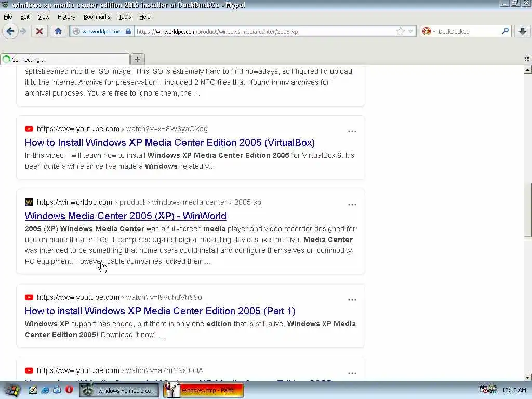This screenshot has width=532, height=399.
Task: Switch to windows xp media ce... taskbar button
Action: (x=119, y=390)
